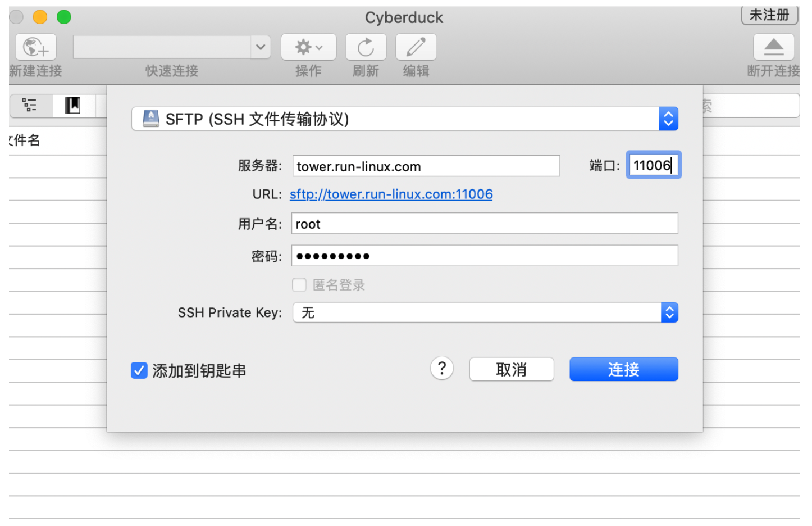Click the port field showing 11006
Screen dimensions: 812x526
click(x=654, y=165)
